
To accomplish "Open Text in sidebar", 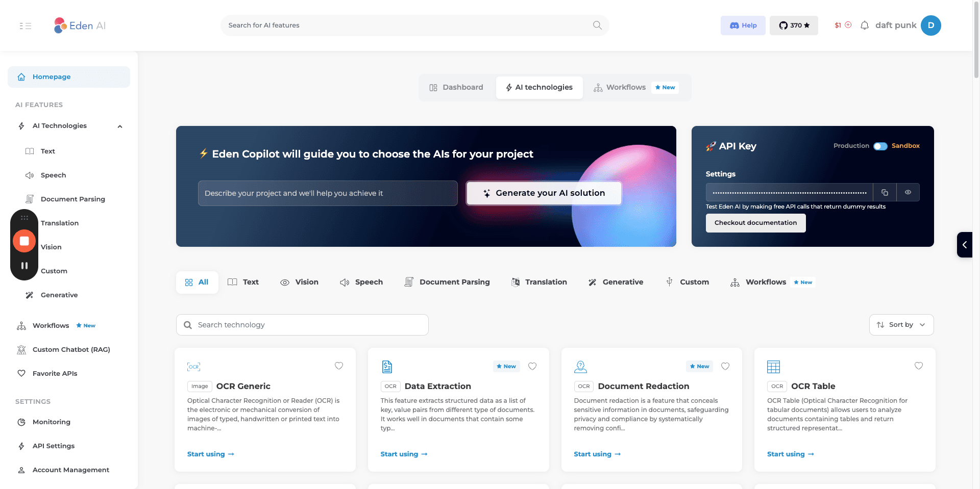I will (47, 151).
